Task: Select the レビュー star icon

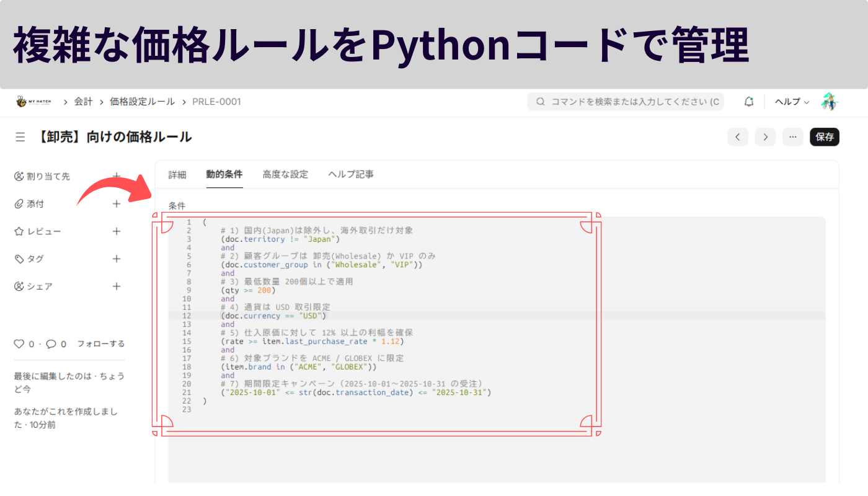Action: [19, 231]
